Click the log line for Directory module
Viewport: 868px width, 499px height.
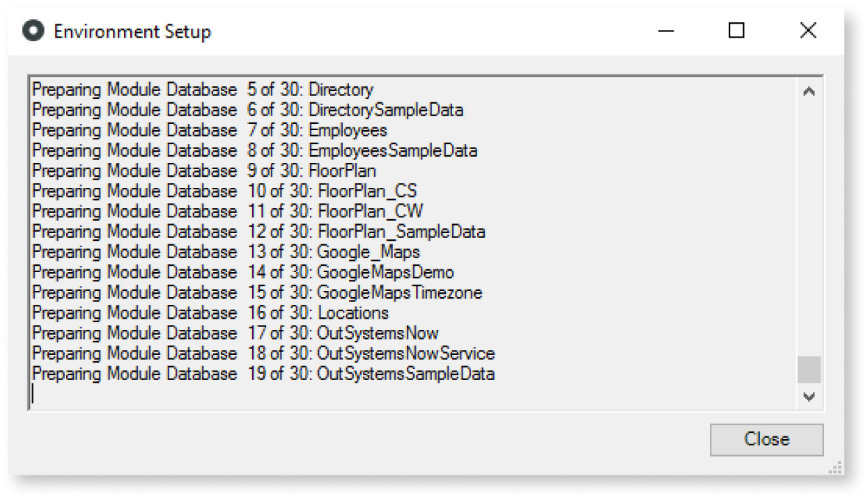pos(203,90)
